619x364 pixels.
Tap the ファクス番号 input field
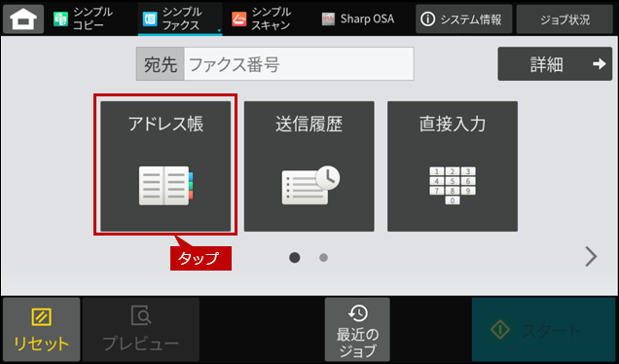(x=299, y=64)
